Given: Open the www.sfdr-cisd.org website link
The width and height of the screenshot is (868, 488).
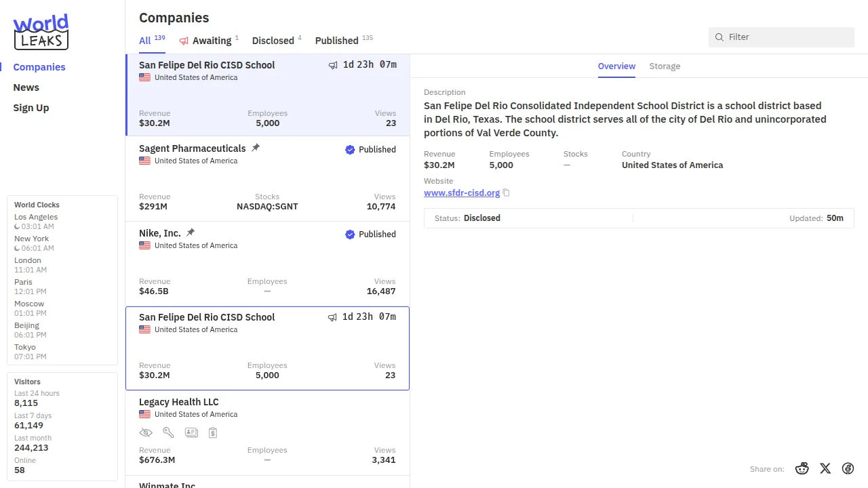Looking at the screenshot, I should 462,193.
